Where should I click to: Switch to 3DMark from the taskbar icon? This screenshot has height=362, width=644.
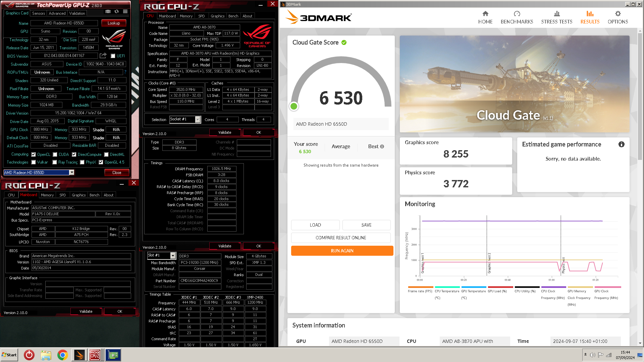(79, 355)
